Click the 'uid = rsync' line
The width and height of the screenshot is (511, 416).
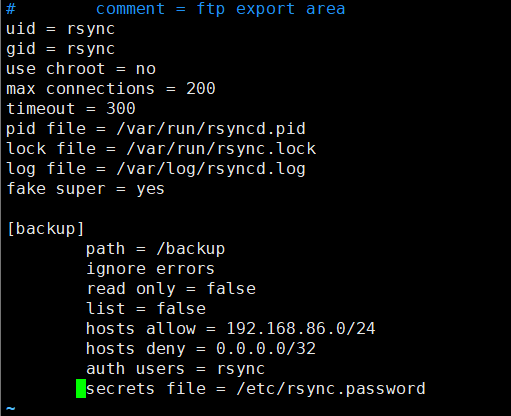tap(61, 29)
